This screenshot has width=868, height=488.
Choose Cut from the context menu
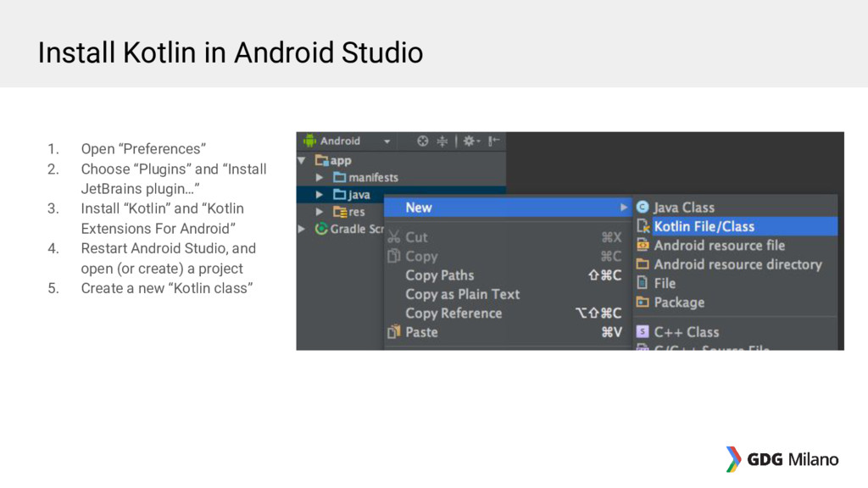[x=508, y=237]
